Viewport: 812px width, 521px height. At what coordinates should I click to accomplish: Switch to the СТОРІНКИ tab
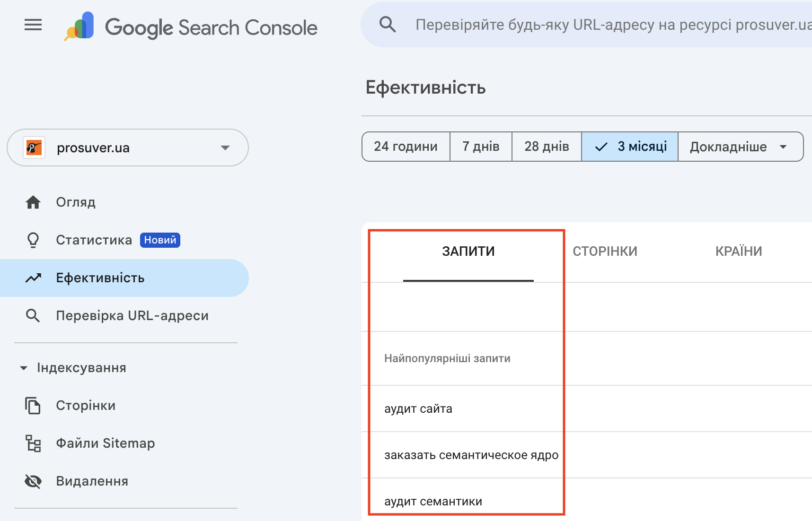coord(605,251)
